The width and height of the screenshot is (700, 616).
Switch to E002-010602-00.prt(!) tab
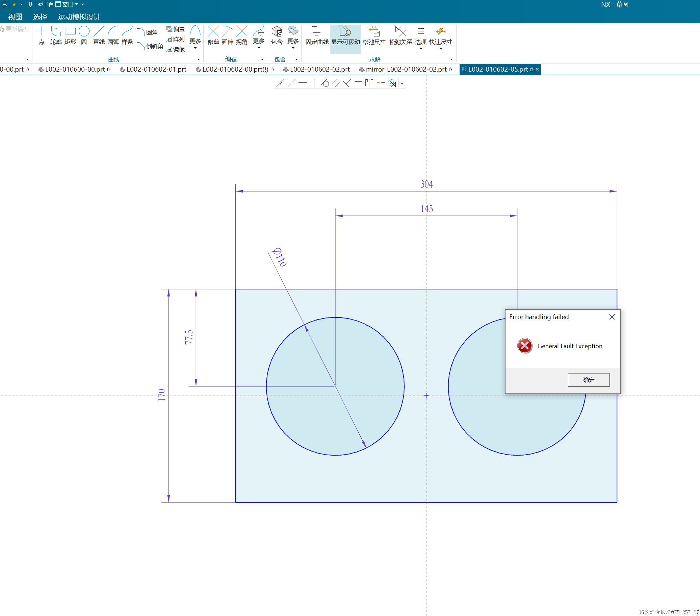click(235, 69)
